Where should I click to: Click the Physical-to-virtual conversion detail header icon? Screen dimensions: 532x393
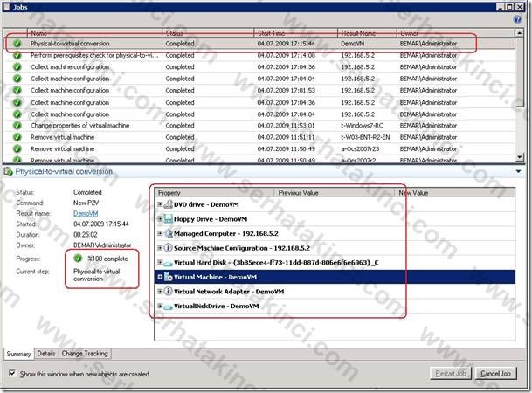[8, 171]
